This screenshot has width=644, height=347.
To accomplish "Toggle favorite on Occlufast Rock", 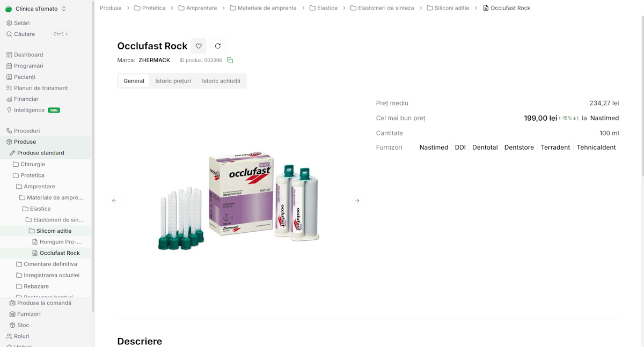I will click(199, 46).
